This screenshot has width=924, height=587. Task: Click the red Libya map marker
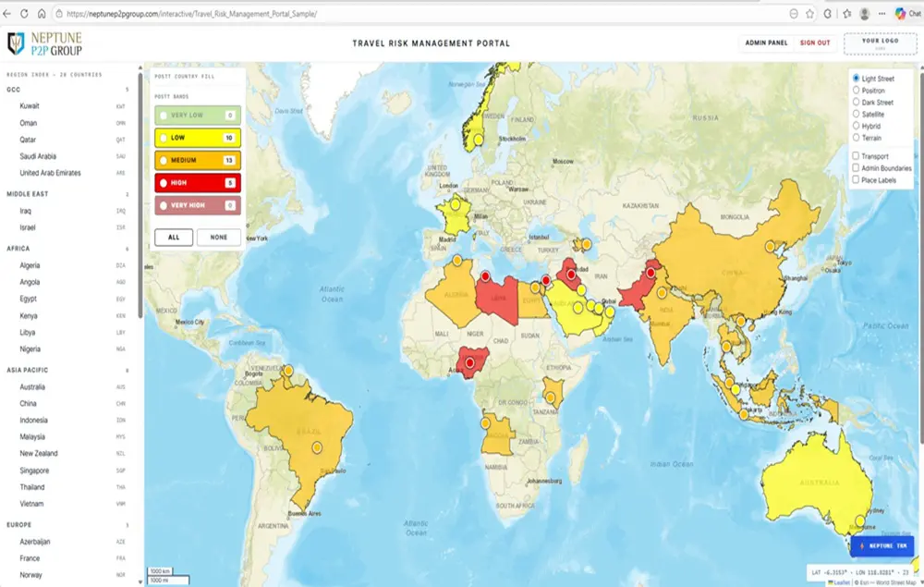tap(485, 275)
